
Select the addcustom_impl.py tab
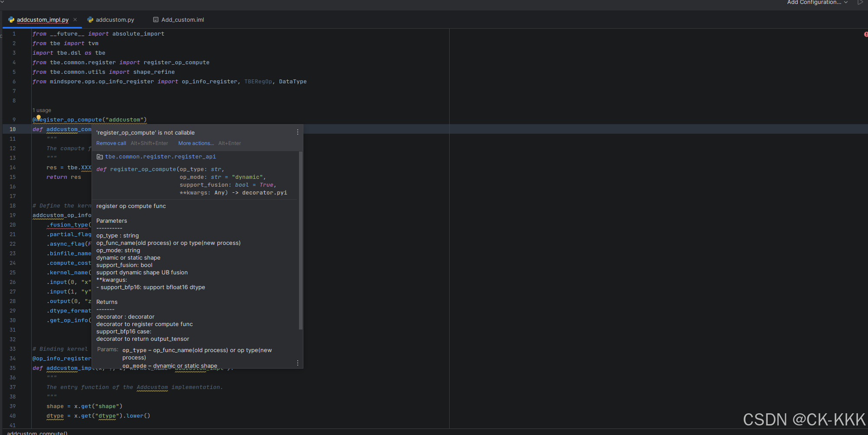point(43,20)
